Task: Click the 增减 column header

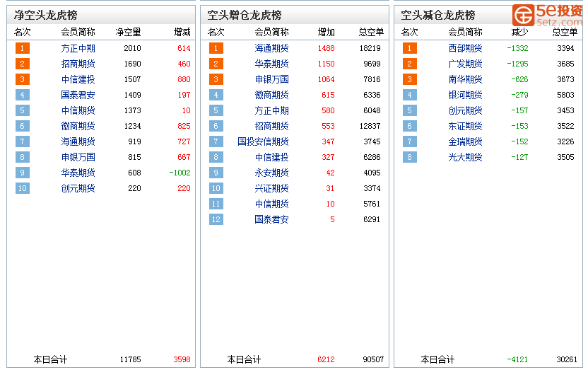Action: pos(182,33)
